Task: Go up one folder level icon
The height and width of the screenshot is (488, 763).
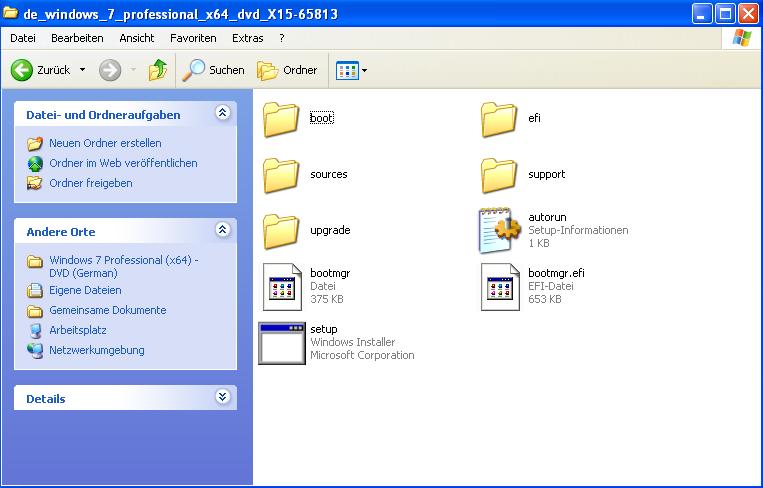Action: point(158,70)
